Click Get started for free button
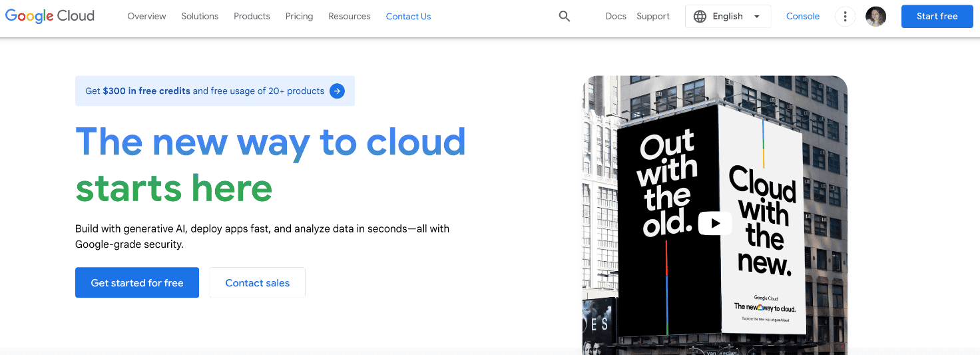The width and height of the screenshot is (980, 355). pyautogui.click(x=137, y=283)
